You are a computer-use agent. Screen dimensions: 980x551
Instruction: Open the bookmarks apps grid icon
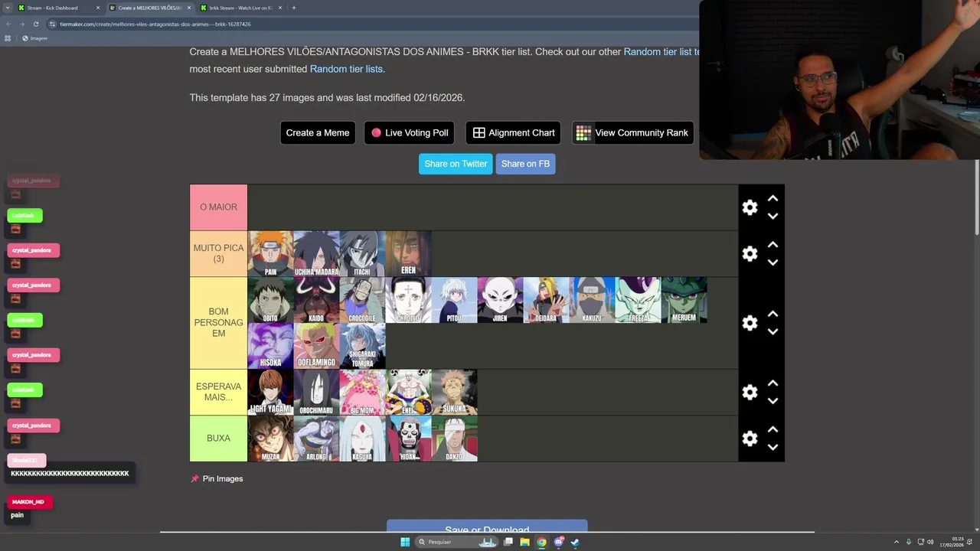pos(8,38)
